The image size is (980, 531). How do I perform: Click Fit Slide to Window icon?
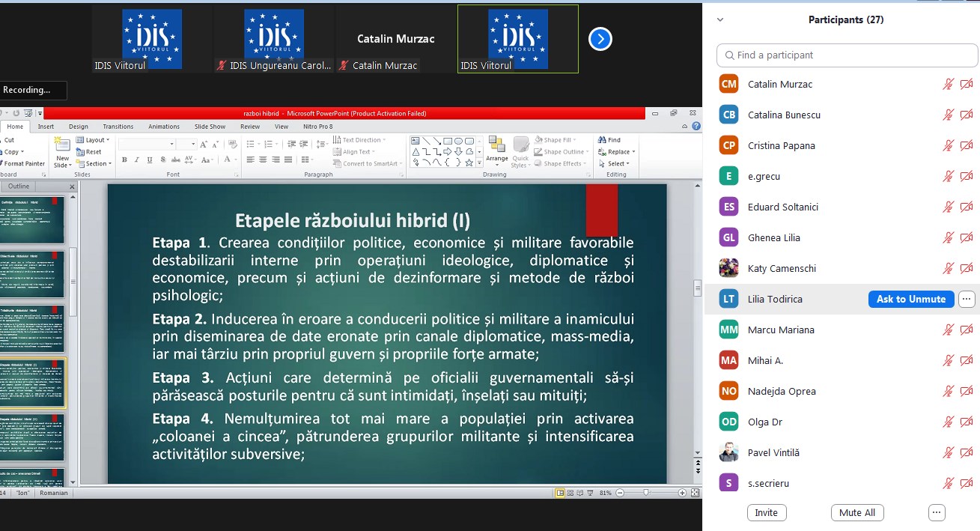696,493
